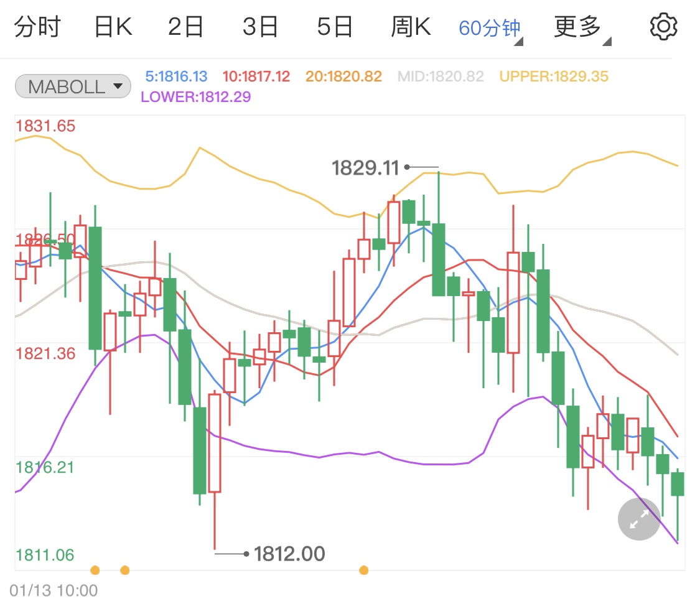Click the second orange event dot on timeline

pyautogui.click(x=124, y=570)
